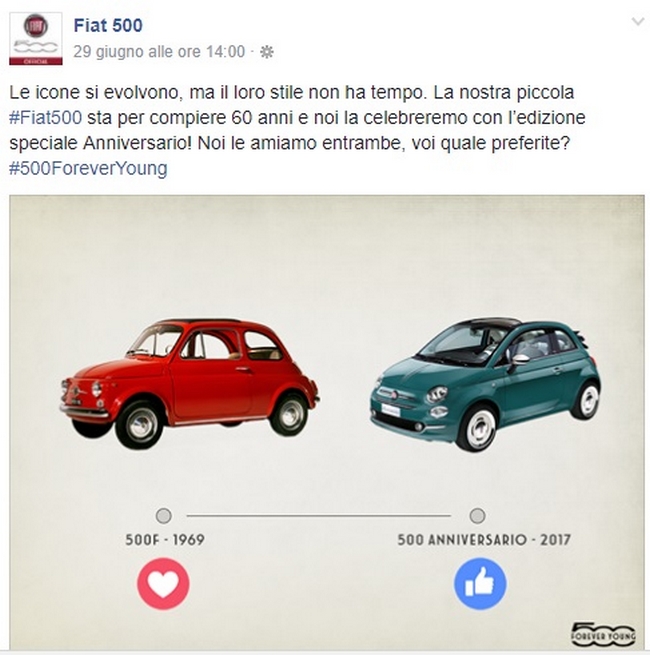Open the post timestamp 29 giugno alle ore 14:00
The width and height of the screenshot is (650, 655).
[x=159, y=52]
